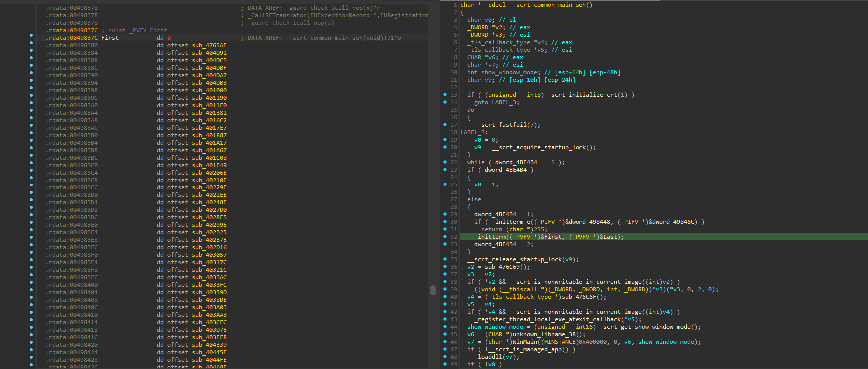868x369 pixels.
Task: Click gutter dot beside address .rdata:00498380
Action: coord(31,45)
